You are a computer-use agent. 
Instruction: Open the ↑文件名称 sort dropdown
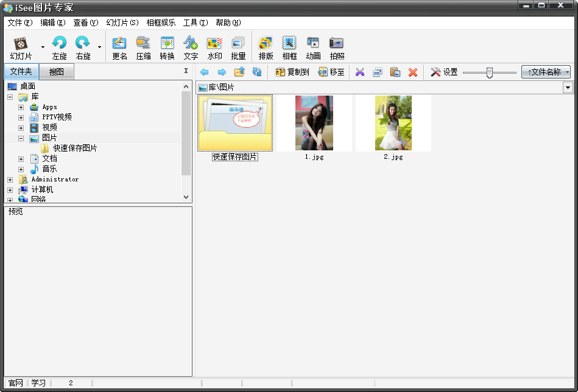[546, 72]
